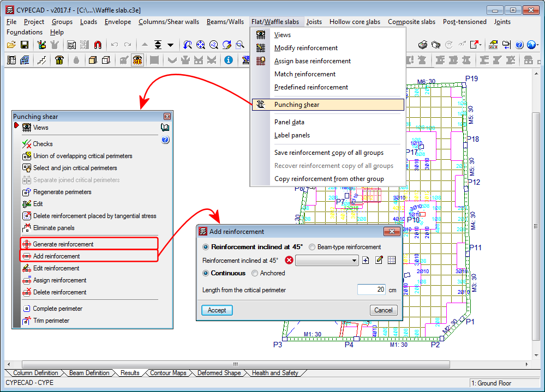Click the blue information icon in toolbar
This screenshot has width=545, height=392.
[229, 60]
